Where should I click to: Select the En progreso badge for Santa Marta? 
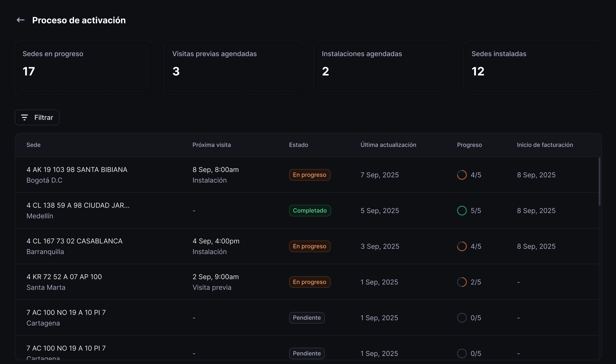pos(310,282)
